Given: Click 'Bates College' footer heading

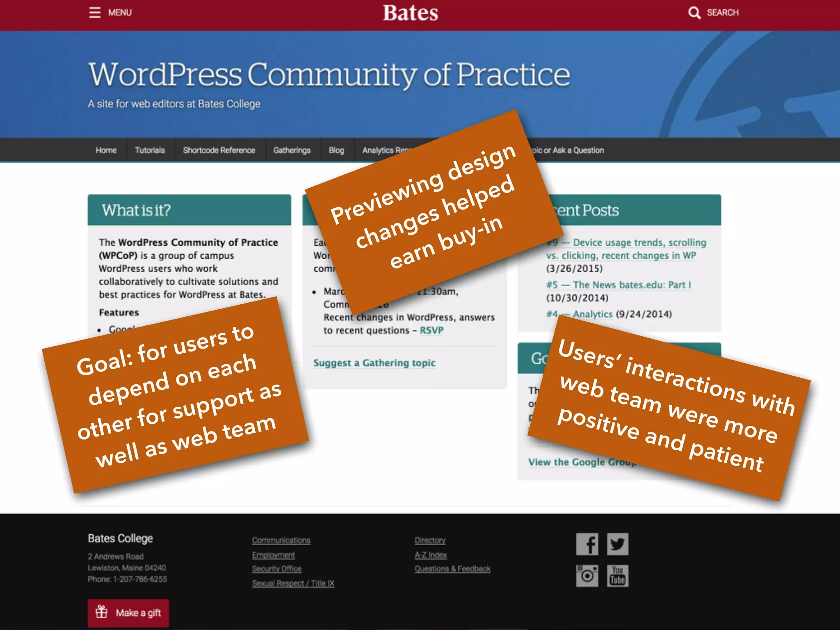Looking at the screenshot, I should [121, 539].
